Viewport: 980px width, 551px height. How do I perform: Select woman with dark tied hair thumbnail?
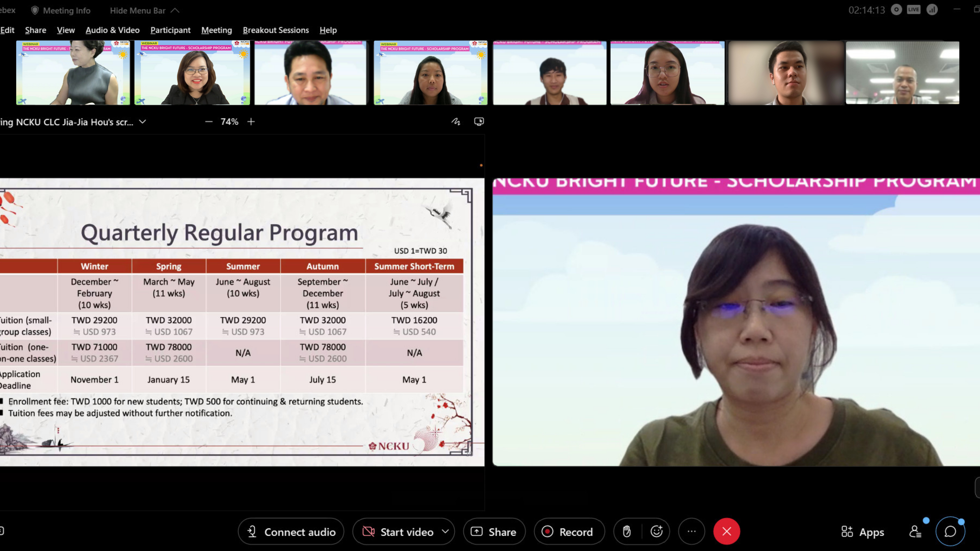(x=430, y=73)
